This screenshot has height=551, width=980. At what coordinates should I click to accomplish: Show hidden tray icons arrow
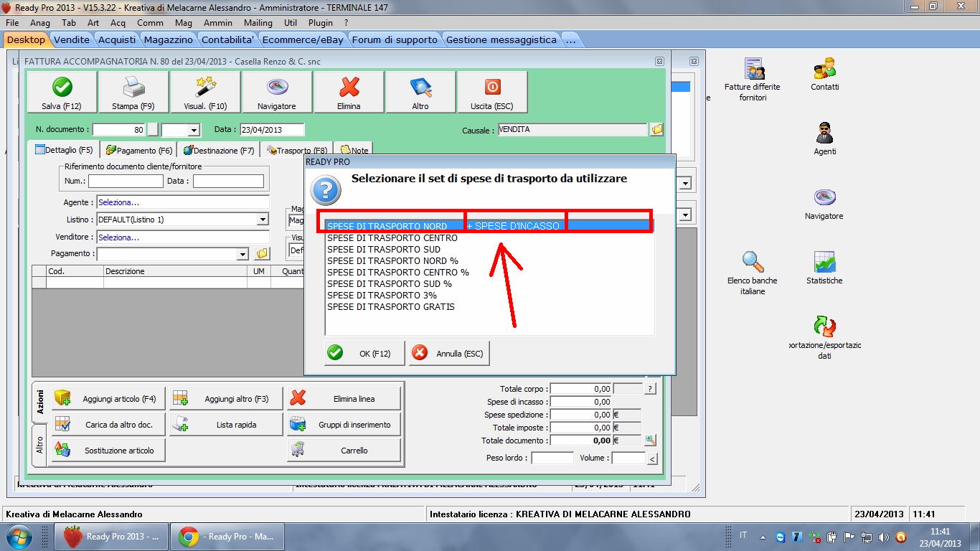pyautogui.click(x=762, y=537)
